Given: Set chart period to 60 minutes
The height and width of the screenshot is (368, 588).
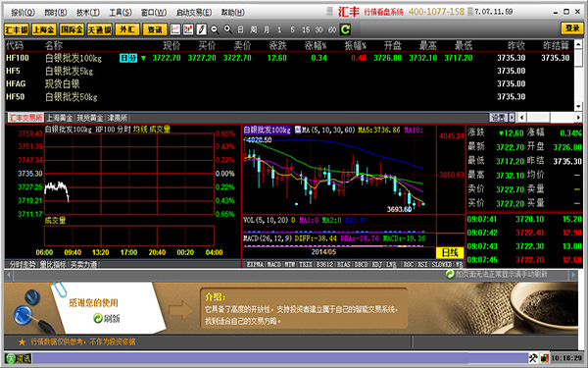Looking at the screenshot, I should click(332, 29).
